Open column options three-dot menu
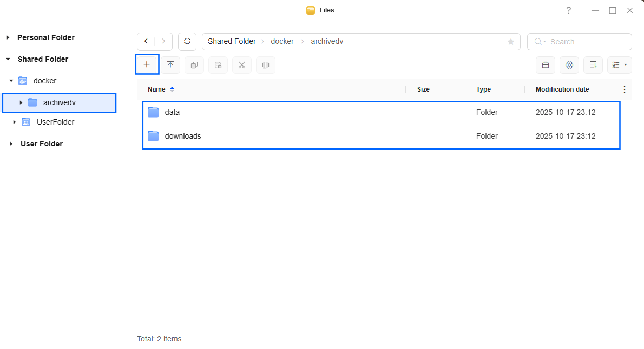This screenshot has height=349, width=644. (x=625, y=89)
